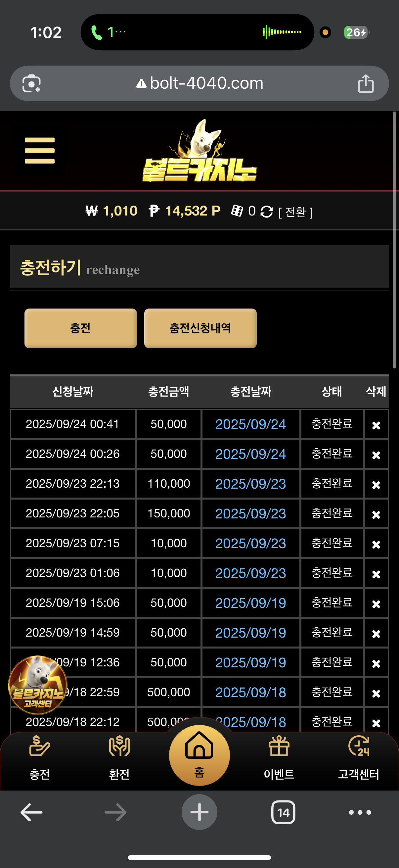Tap the 홈 home button
This screenshot has width=399, height=868.
(199, 755)
